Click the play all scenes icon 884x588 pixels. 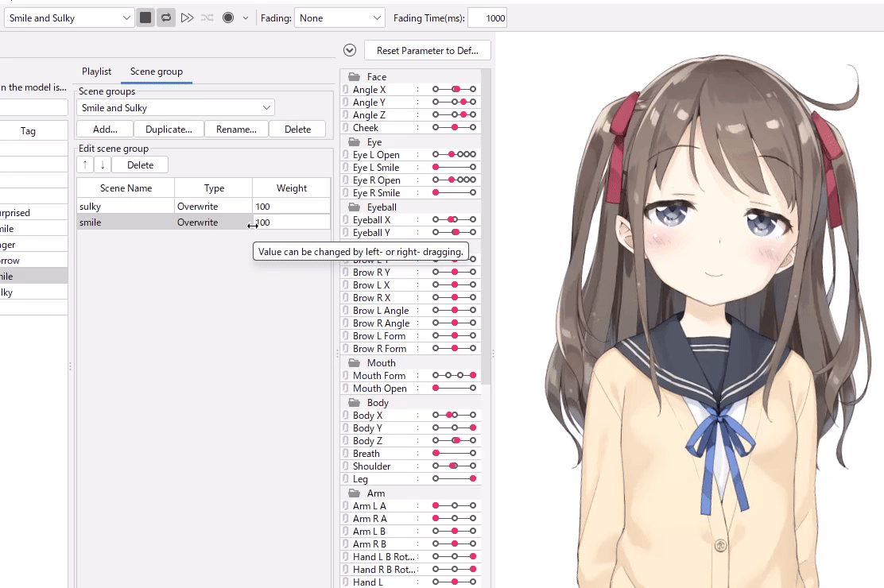click(x=187, y=18)
